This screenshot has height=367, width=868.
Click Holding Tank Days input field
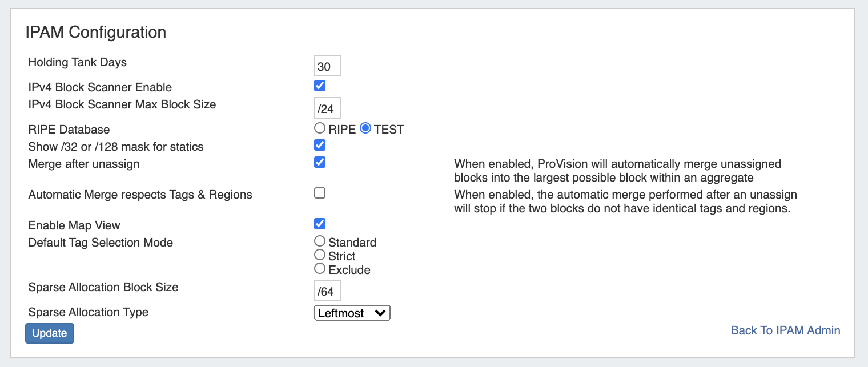pos(327,66)
